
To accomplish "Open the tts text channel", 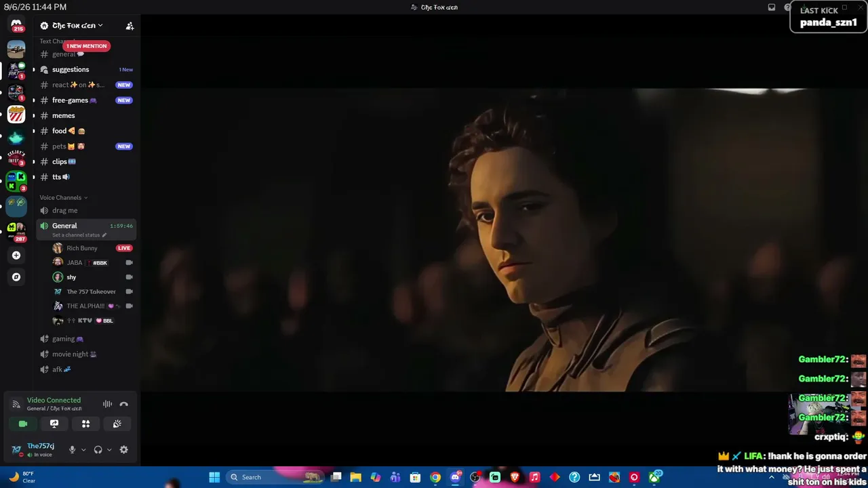I will click(x=86, y=177).
